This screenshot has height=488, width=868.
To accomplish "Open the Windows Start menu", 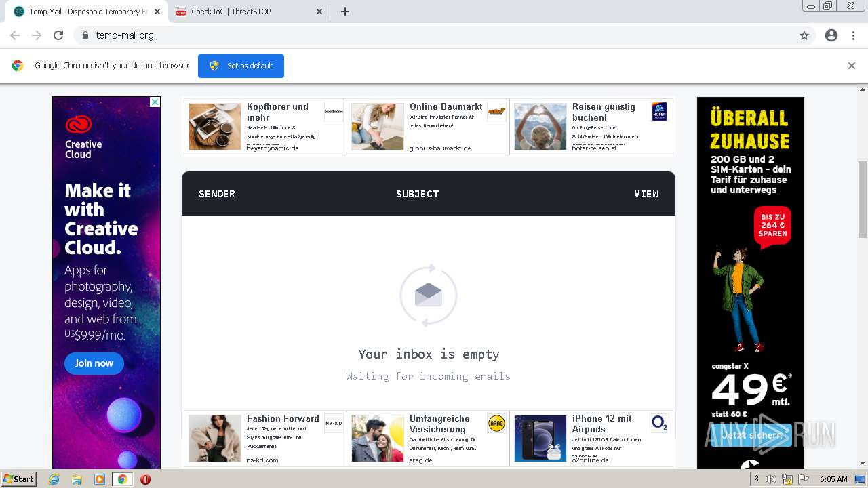I will (18, 479).
